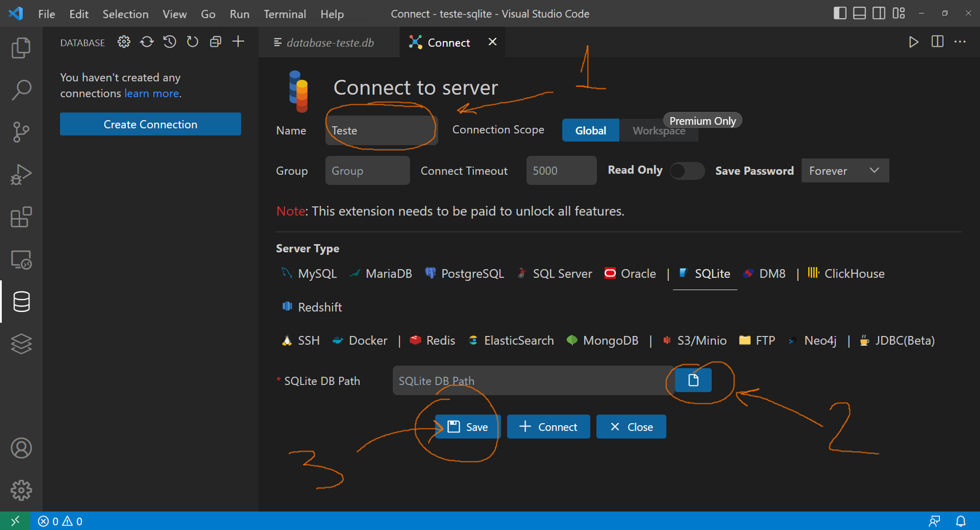This screenshot has height=530, width=980.
Task: Open the Terminal menu
Action: point(285,14)
